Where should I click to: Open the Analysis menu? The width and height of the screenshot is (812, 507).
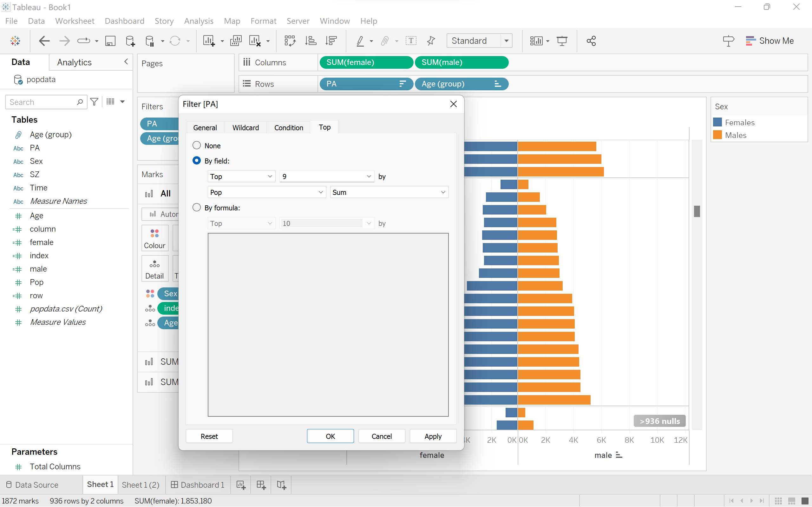click(x=199, y=21)
